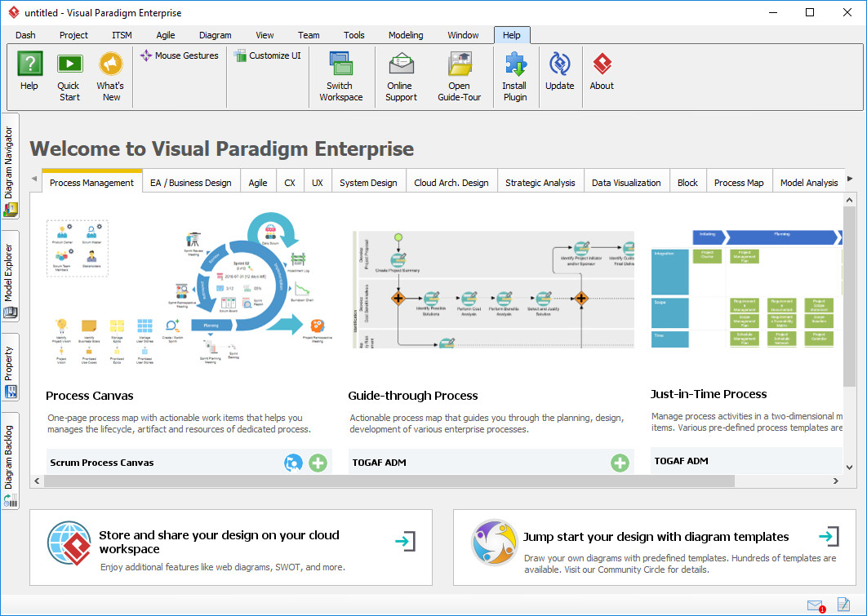Expand the Model Explorer side panel
867x616 pixels.
(x=10, y=277)
